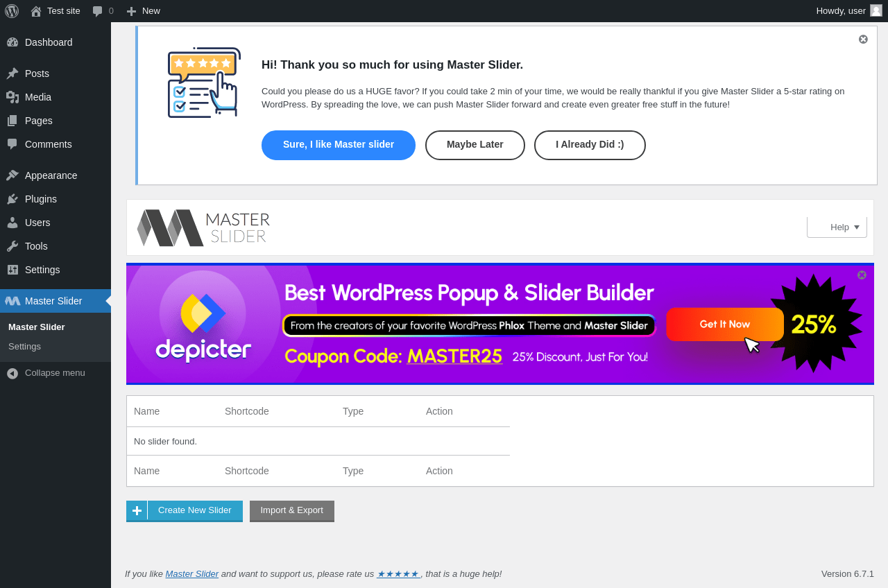Image resolution: width=888 pixels, height=588 pixels.
Task: Open Settings under Master Slider submenu
Action: pos(24,346)
